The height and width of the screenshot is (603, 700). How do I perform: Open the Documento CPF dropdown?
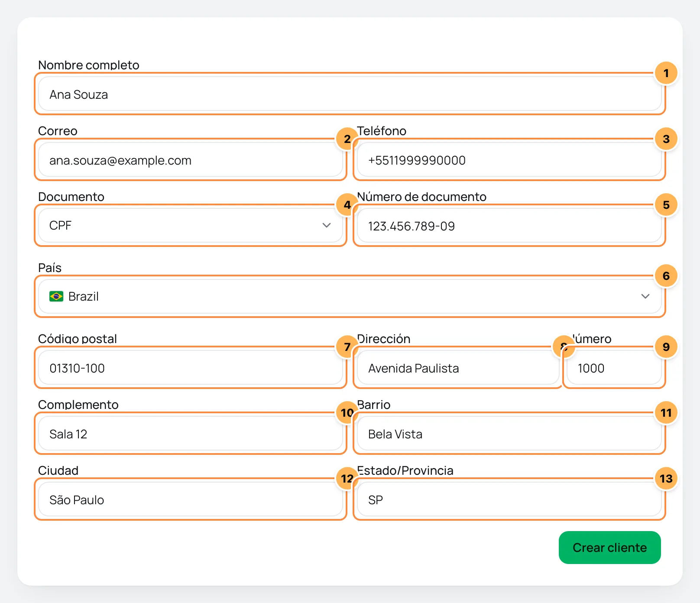[191, 226]
